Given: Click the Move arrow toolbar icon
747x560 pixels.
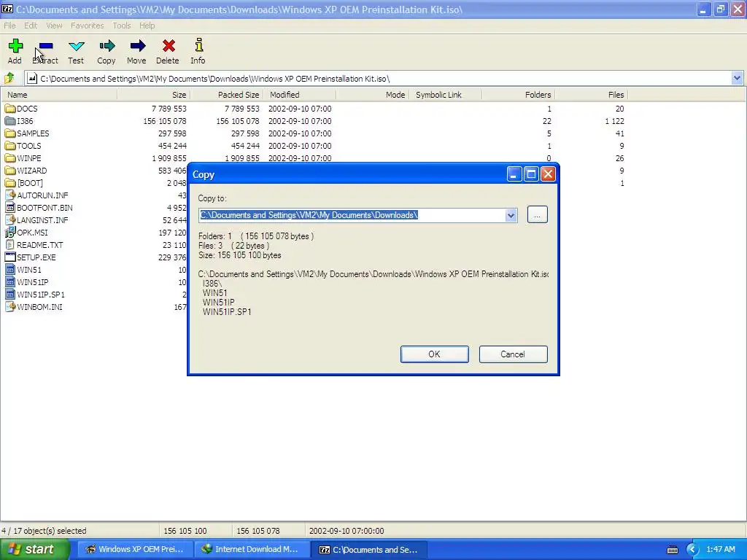Looking at the screenshot, I should coord(137,46).
